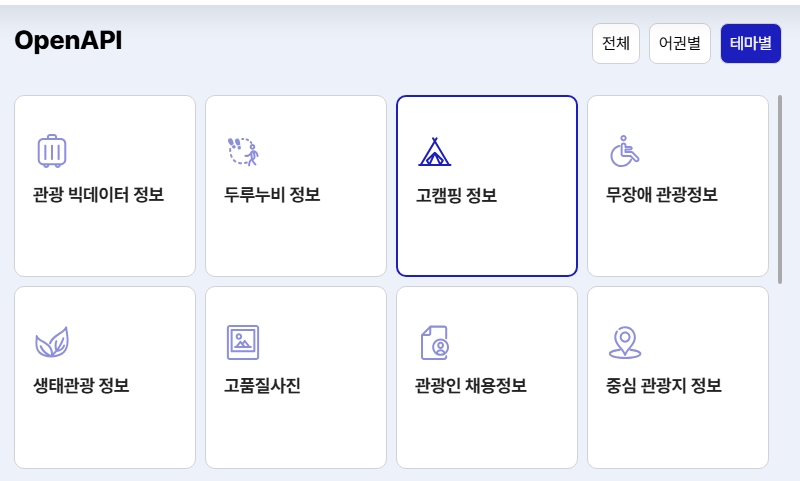Screen dimensions: 800x481
Task: Open the 중심 관광지 정보 label
Action: tap(664, 385)
